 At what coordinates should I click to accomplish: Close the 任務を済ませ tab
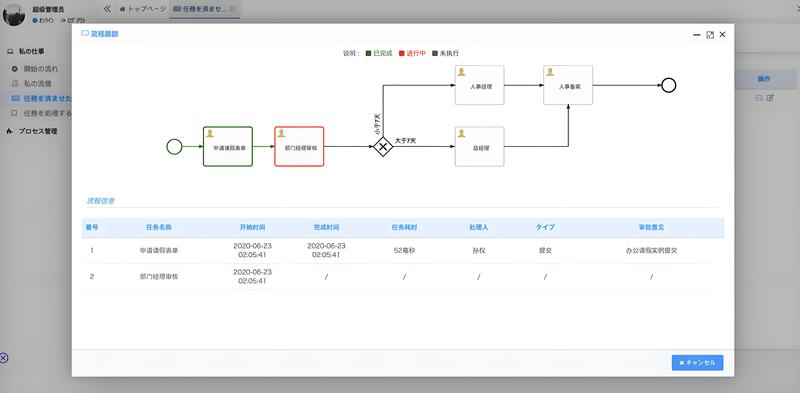point(233,9)
